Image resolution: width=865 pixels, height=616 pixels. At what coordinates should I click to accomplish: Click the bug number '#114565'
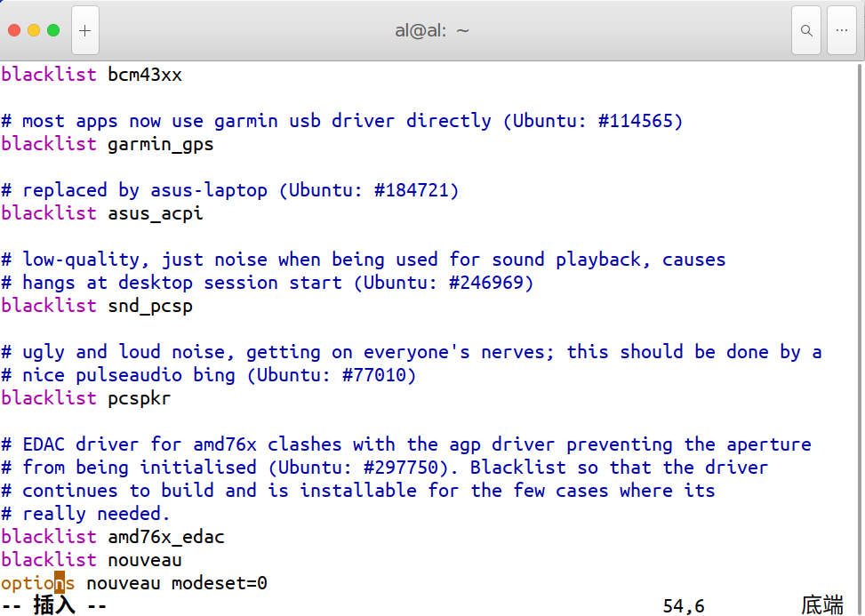click(x=635, y=121)
